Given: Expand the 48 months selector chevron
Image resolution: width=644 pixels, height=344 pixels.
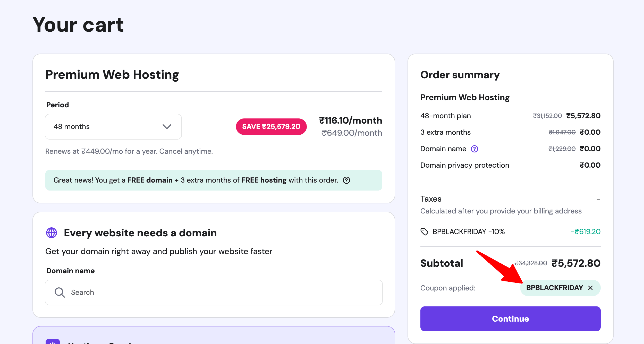Looking at the screenshot, I should tap(166, 127).
